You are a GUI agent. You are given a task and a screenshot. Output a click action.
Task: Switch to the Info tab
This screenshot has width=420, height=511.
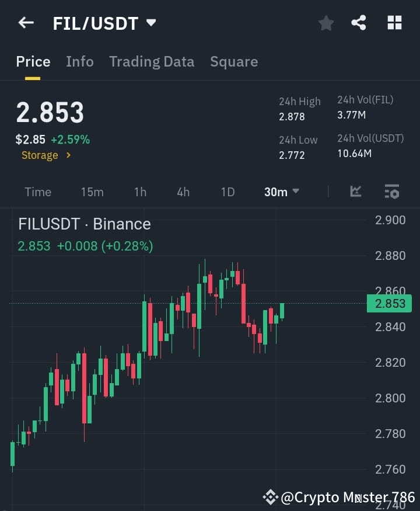pyautogui.click(x=79, y=61)
